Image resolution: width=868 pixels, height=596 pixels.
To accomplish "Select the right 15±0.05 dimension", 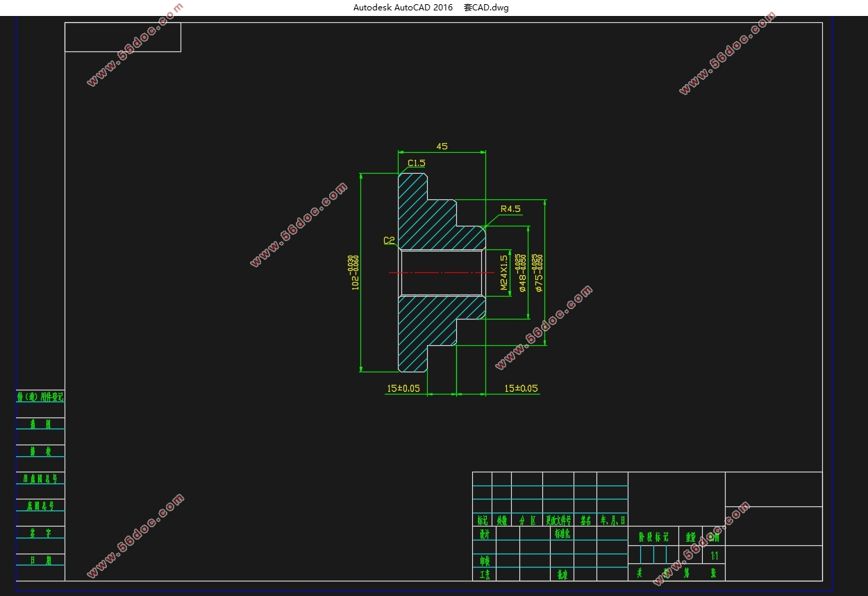I will (x=521, y=388).
